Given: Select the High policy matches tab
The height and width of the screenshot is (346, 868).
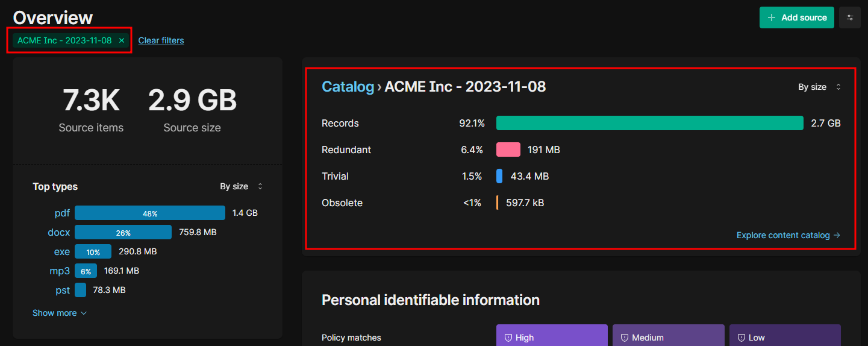Looking at the screenshot, I should (551, 337).
